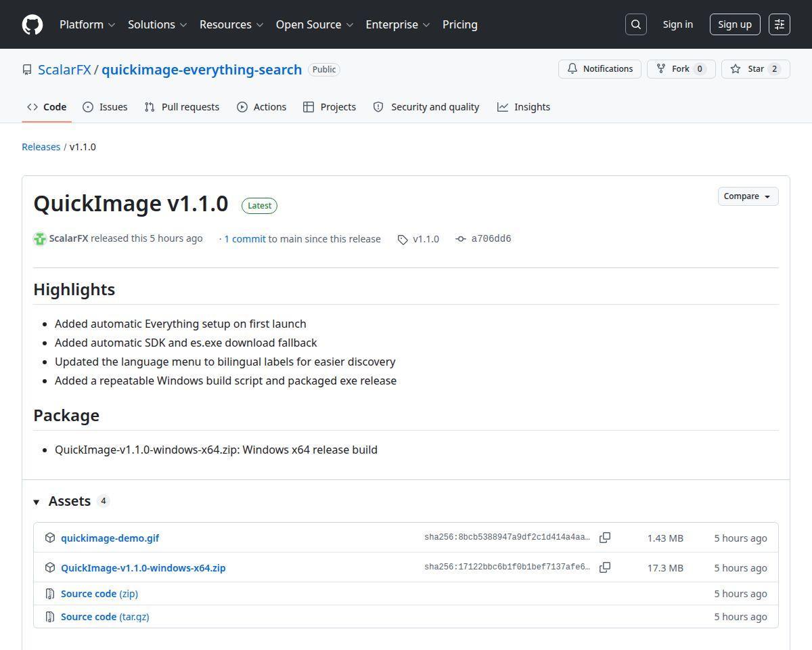812x650 pixels.
Task: Open commit a706dd6
Action: (x=491, y=238)
